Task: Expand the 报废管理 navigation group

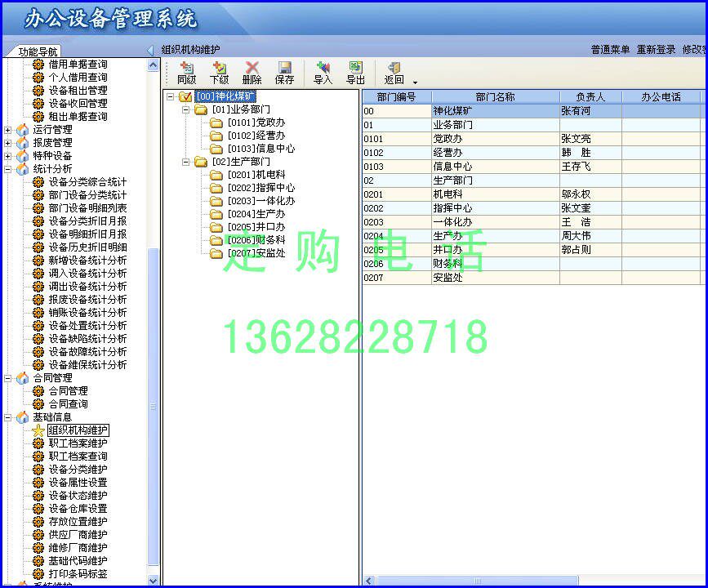Action: [x=7, y=143]
